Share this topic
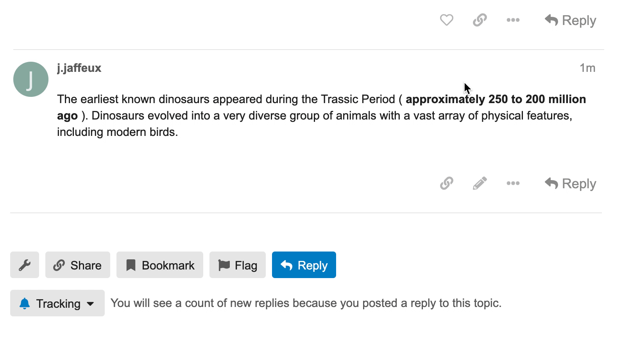 (x=78, y=265)
